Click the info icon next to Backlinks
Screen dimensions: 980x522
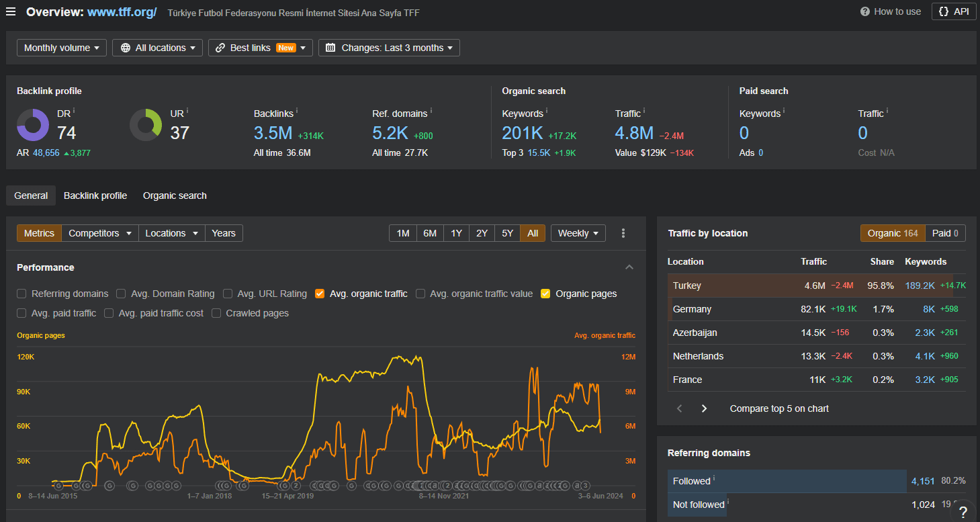(x=297, y=110)
